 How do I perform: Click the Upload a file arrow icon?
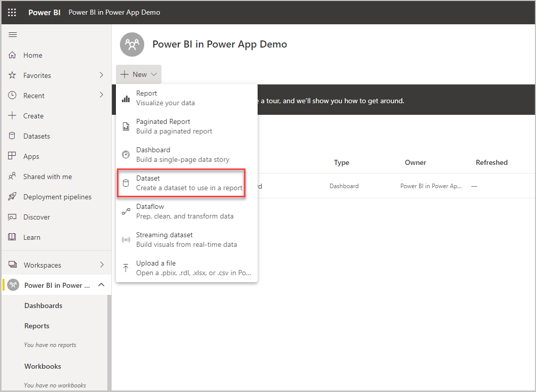[126, 268]
